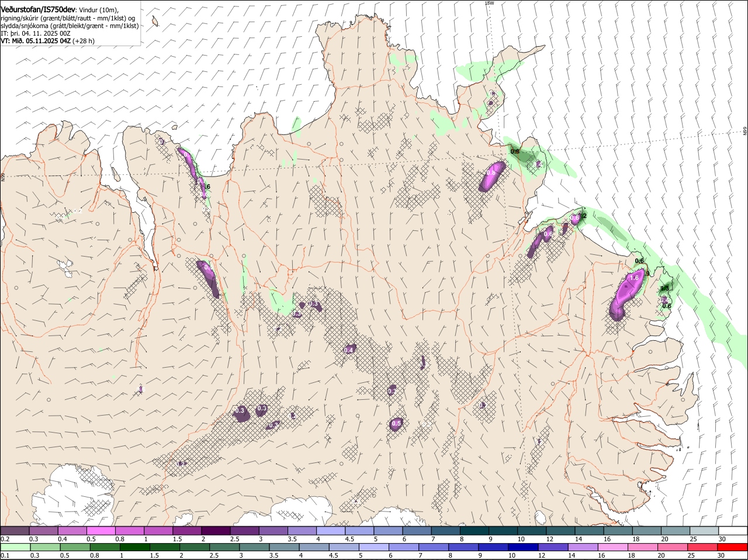Click the 0.2 label on the snow scale
Image resolution: width=748 pixels, height=560 pixels.
[x=5, y=538]
